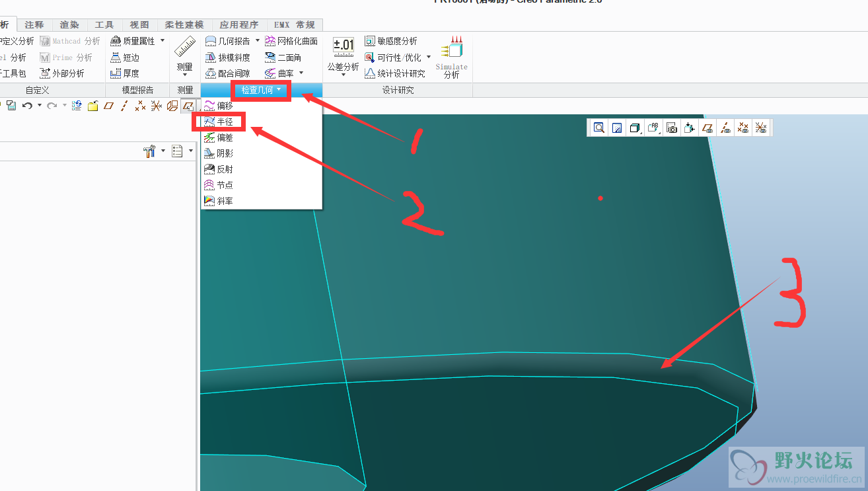Expand the 质量属性 dropdown arrow
This screenshot has height=491, width=868.
163,41
